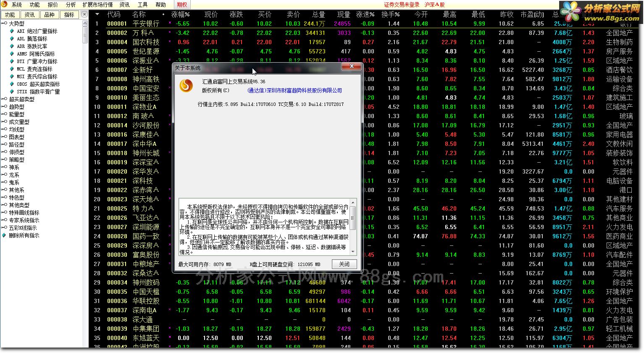Click the BTI indicator cube icon
644x353 pixels.
tap(12, 61)
